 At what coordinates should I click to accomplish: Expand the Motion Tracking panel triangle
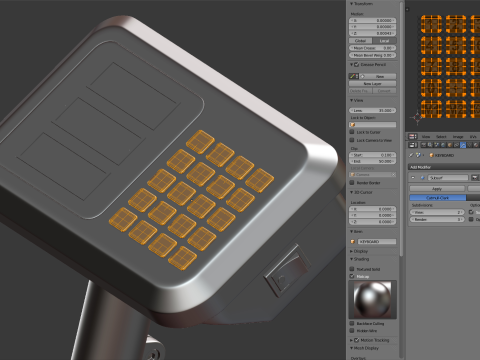pos(351,340)
